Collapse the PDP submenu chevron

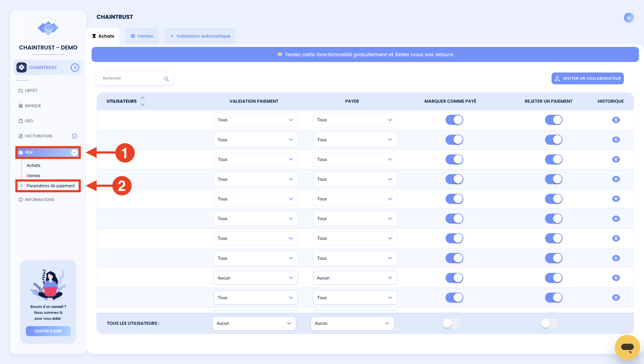click(x=74, y=152)
